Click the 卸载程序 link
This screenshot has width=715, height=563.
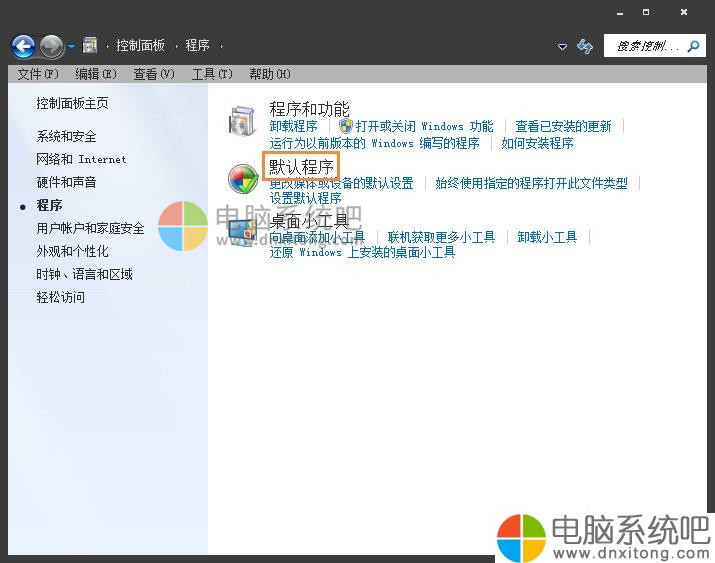coord(294,126)
